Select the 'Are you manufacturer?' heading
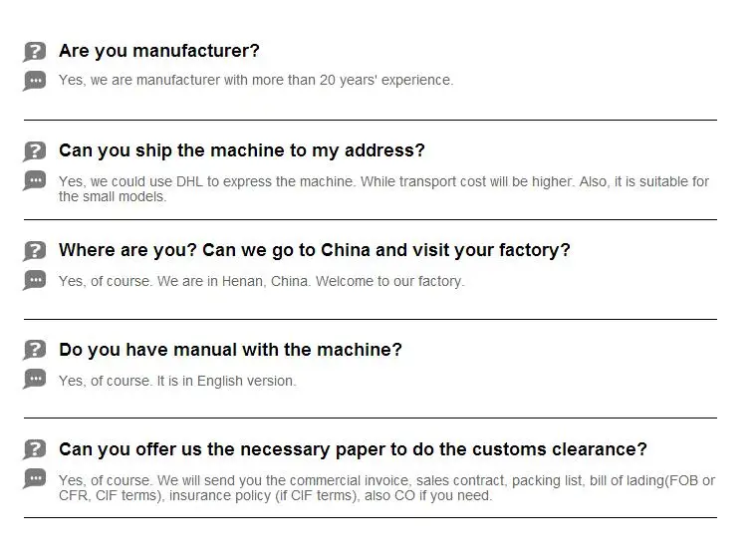Image resolution: width=754 pixels, height=560 pixels. [x=159, y=51]
